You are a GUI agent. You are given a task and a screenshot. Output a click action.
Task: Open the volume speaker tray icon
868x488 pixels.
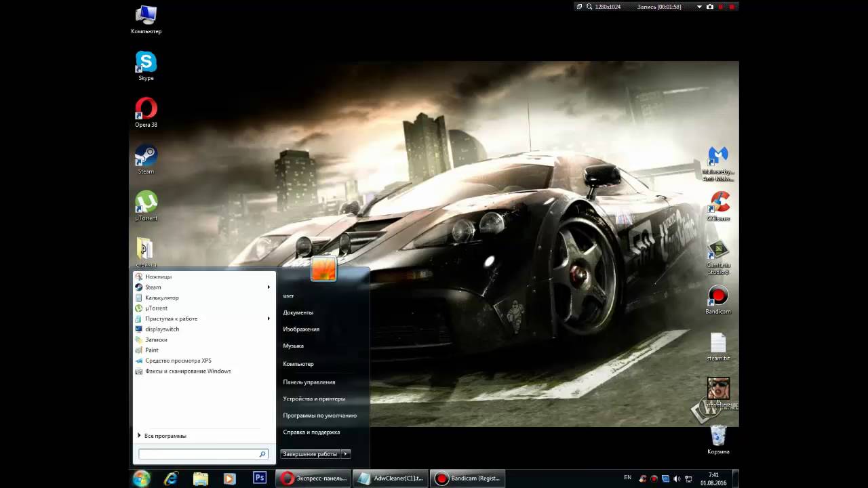click(x=676, y=479)
